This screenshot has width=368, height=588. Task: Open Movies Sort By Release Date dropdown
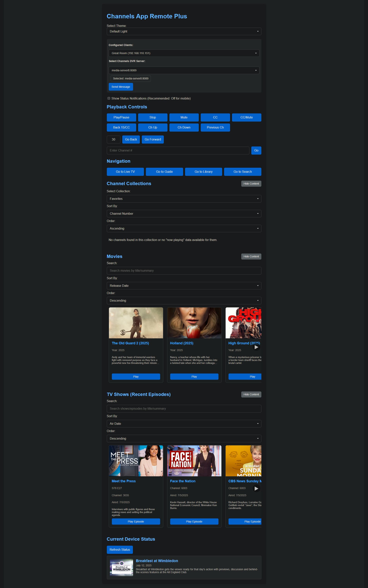[x=184, y=285]
